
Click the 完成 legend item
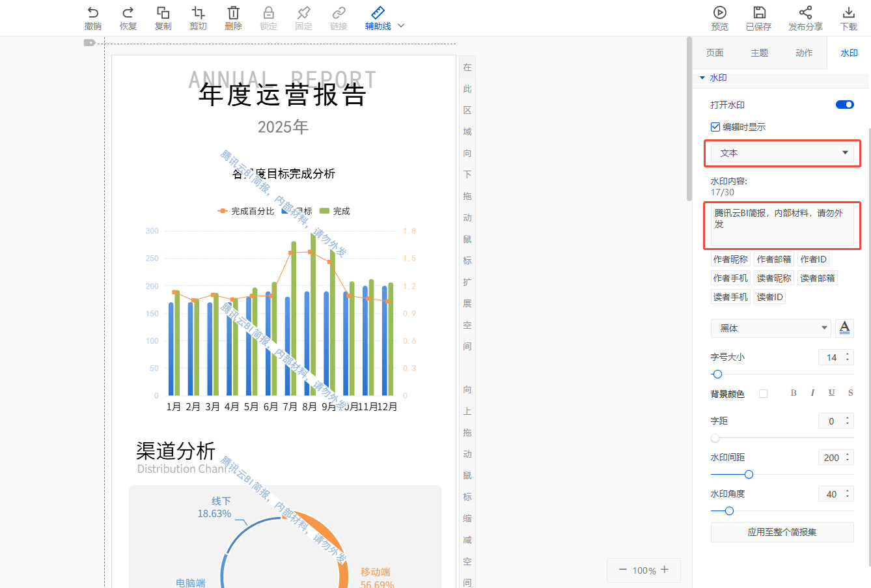pos(335,211)
